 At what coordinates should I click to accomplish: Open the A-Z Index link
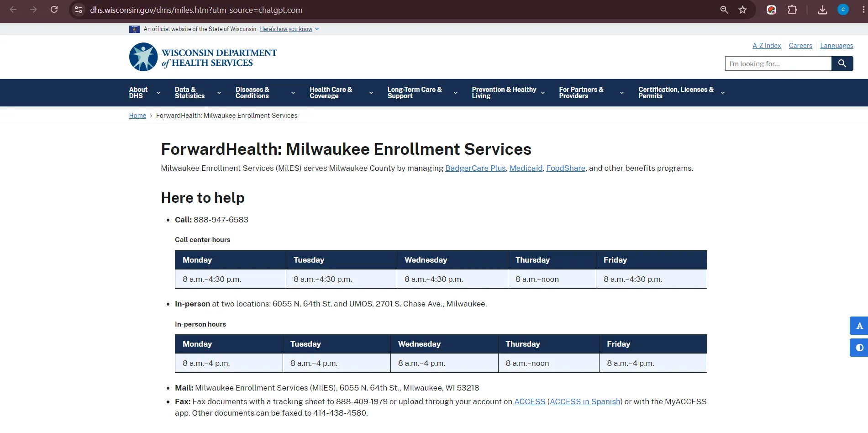767,46
